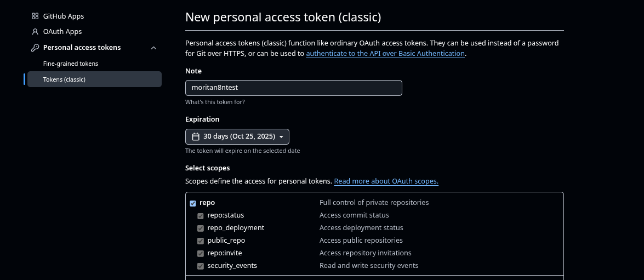
Task: Open Read more about OAuth scopes link
Action: pyautogui.click(x=386, y=181)
